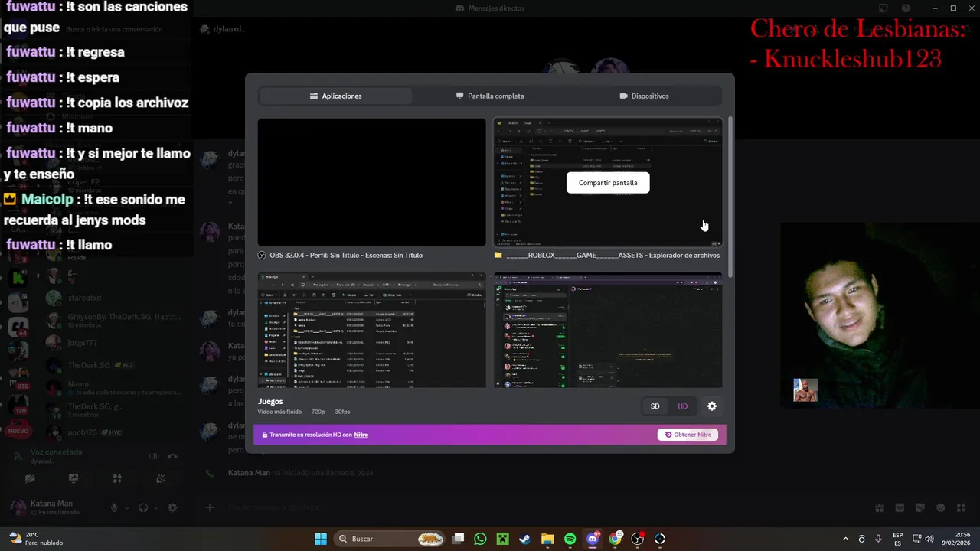Click the Katana Man user profile in Discord
The width and height of the screenshot is (980, 551).
tap(54, 507)
